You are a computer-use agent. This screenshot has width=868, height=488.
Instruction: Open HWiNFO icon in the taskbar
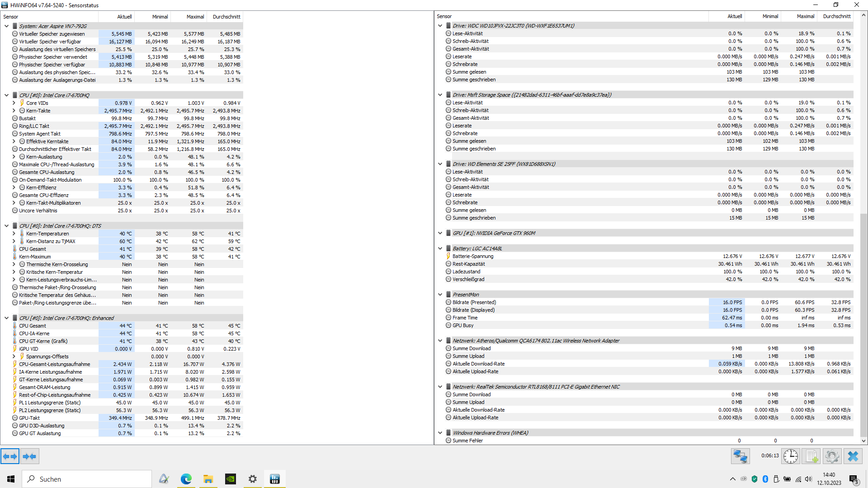274,479
